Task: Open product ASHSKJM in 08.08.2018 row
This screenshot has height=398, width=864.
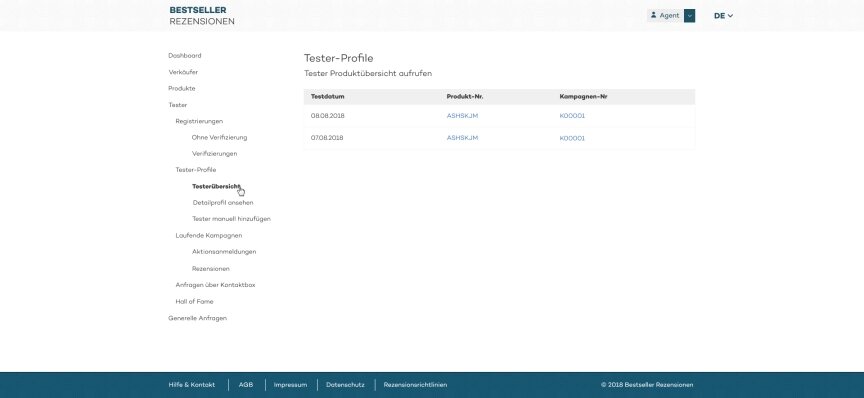Action: coord(462,116)
